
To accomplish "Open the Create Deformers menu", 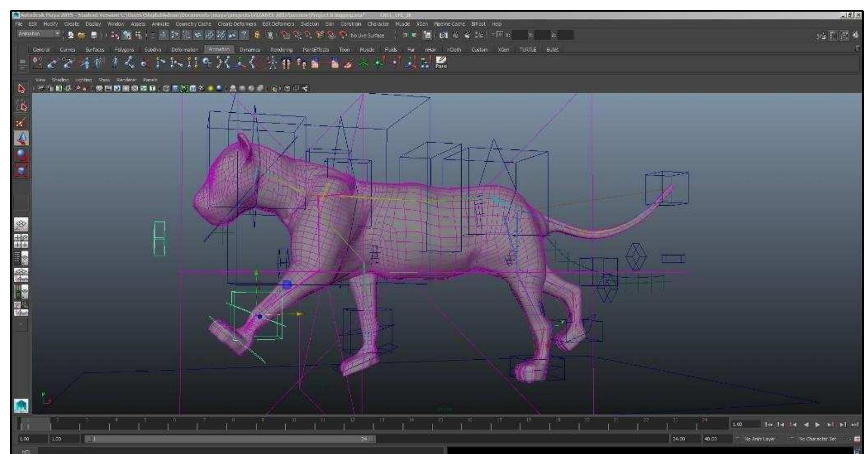I will click(237, 24).
